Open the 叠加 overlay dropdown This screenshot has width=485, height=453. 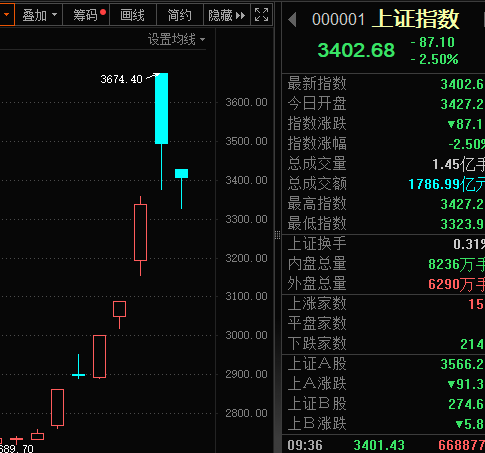pyautogui.click(x=39, y=15)
